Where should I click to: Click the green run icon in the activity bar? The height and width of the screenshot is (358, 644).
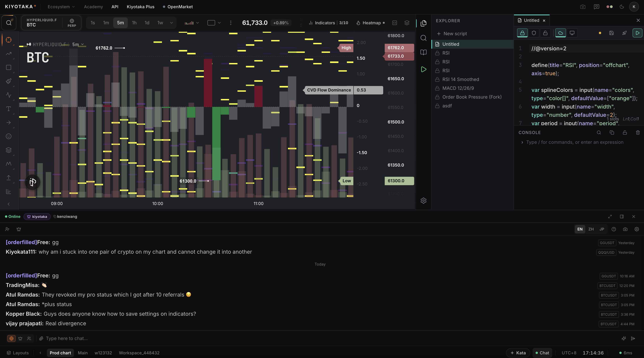(424, 69)
